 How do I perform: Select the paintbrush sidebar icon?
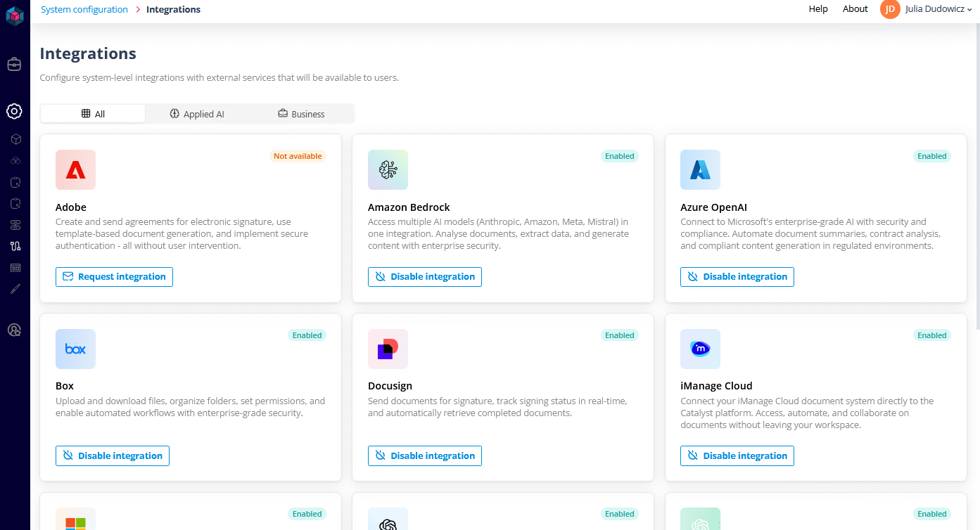point(15,289)
